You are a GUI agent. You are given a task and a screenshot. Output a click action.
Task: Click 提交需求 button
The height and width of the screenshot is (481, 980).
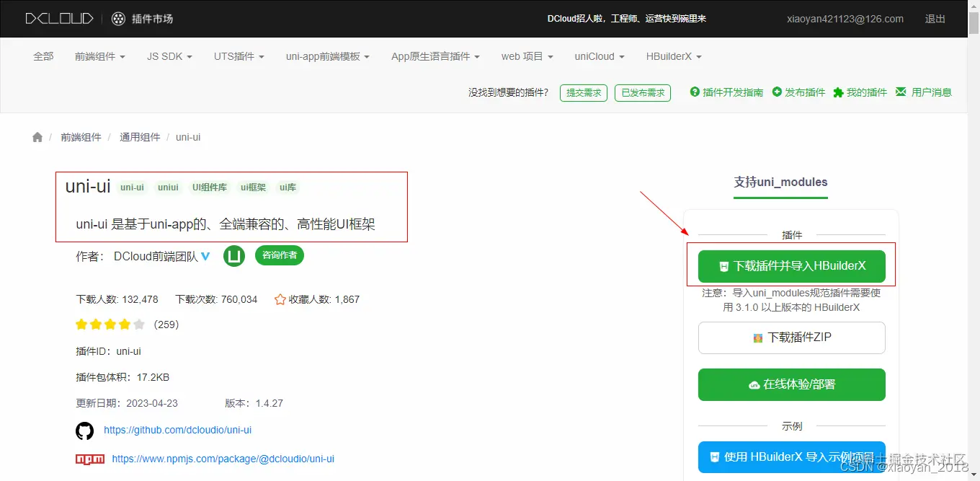(584, 92)
